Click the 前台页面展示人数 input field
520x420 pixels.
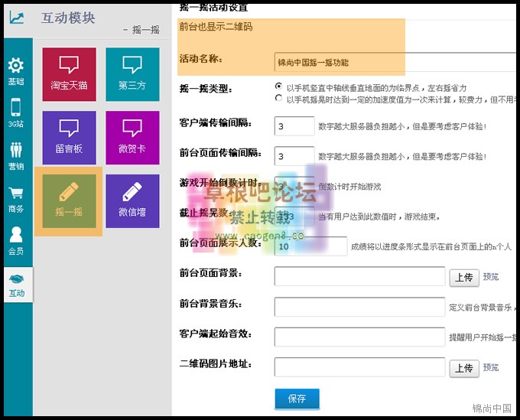[310, 246]
